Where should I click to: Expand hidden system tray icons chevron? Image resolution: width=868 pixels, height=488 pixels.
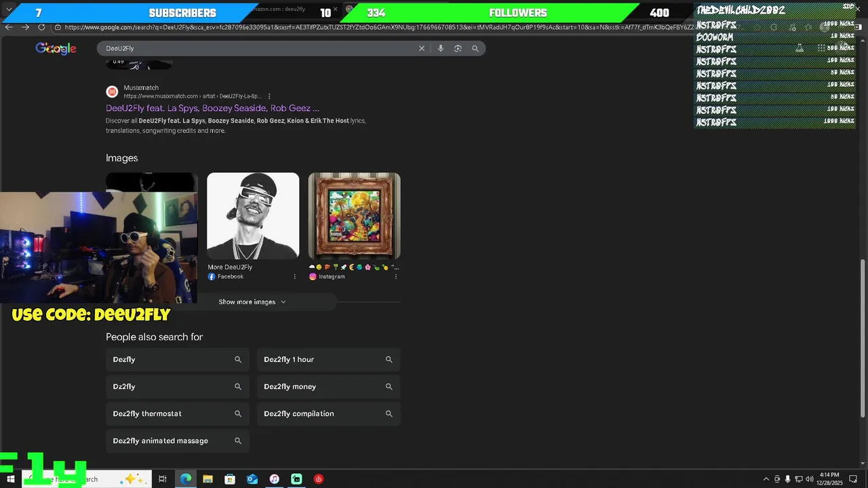coord(766,479)
